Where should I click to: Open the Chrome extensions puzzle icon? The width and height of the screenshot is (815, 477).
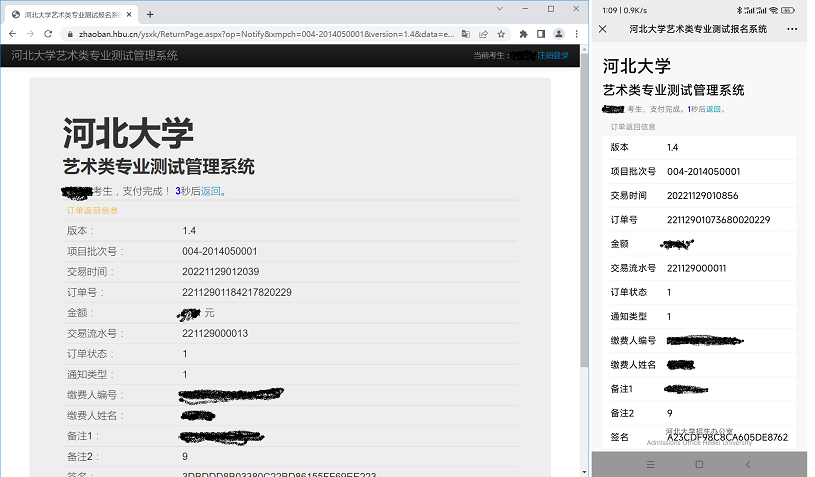pyautogui.click(x=523, y=34)
